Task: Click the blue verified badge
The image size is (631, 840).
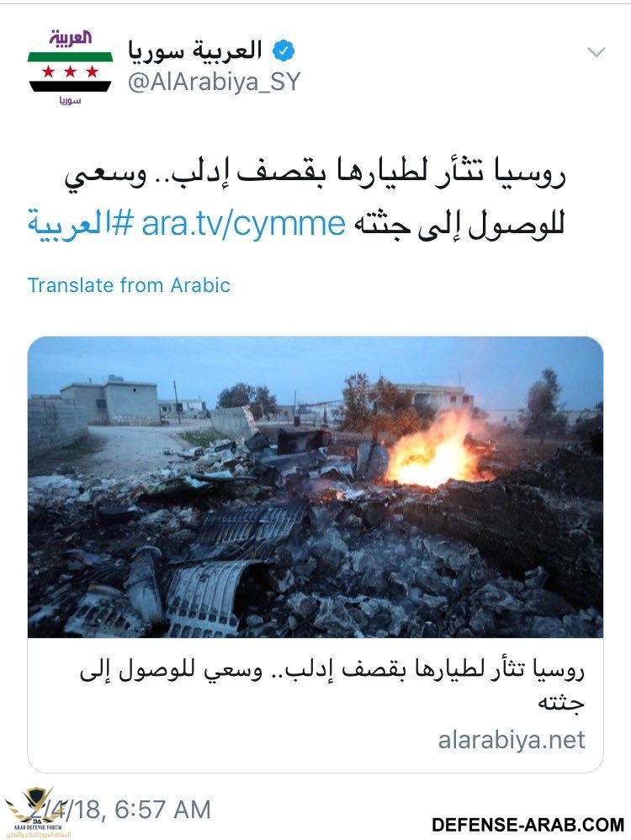Action: coord(284,51)
